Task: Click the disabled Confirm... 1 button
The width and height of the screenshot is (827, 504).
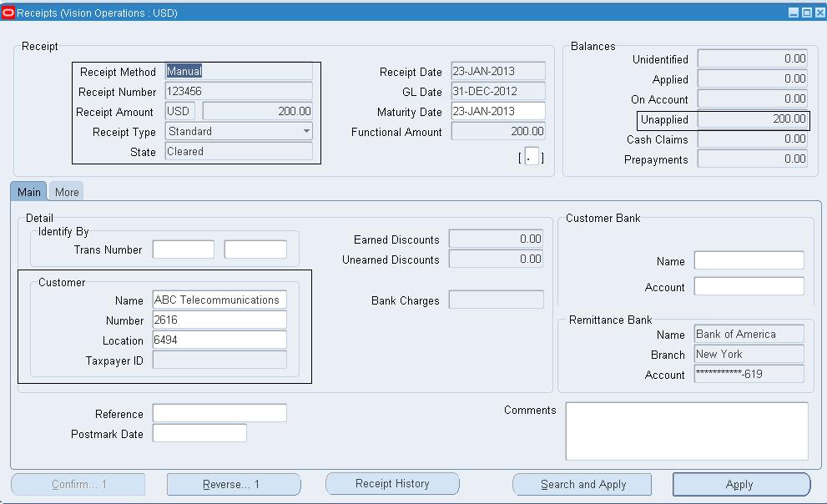Action: [78, 484]
